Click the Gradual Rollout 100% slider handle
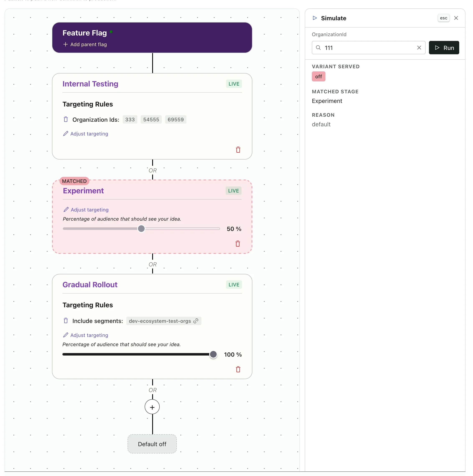The width and height of the screenshot is (473, 476). (213, 354)
